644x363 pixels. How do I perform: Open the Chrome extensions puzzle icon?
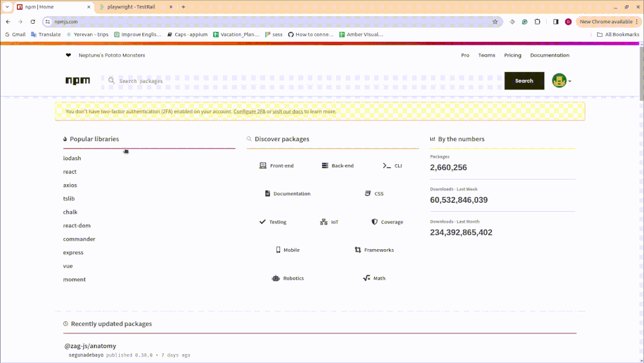538,21
